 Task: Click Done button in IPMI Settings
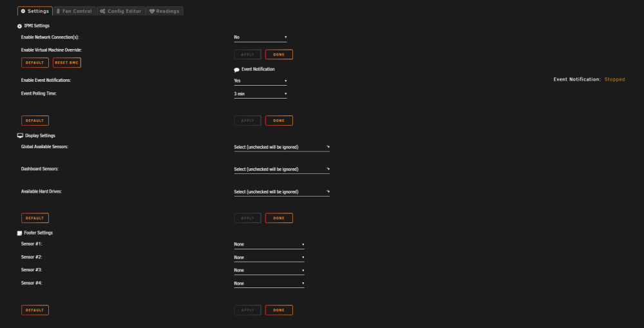279,54
